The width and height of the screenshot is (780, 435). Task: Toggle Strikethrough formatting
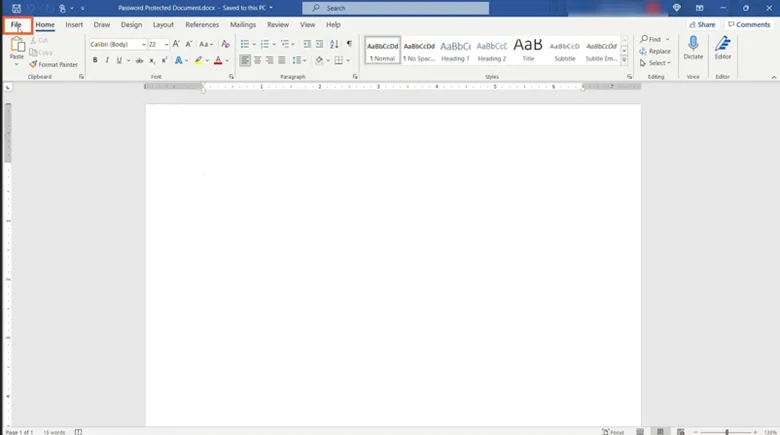(139, 60)
